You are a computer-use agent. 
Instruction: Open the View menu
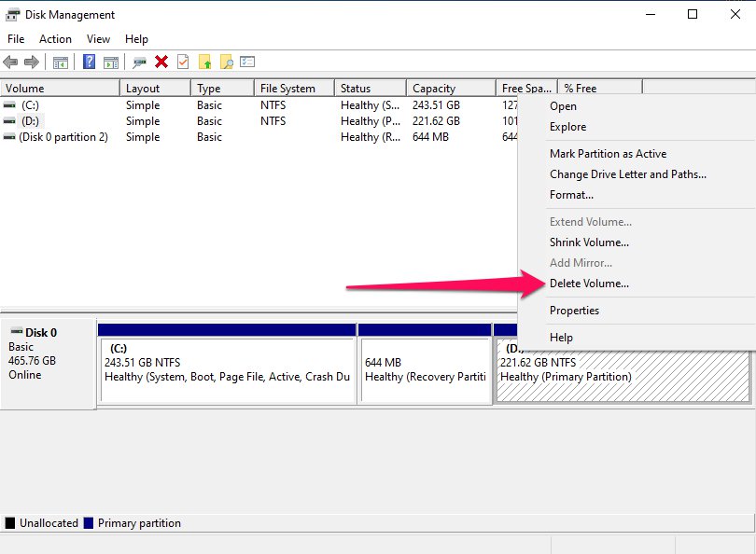pyautogui.click(x=98, y=39)
